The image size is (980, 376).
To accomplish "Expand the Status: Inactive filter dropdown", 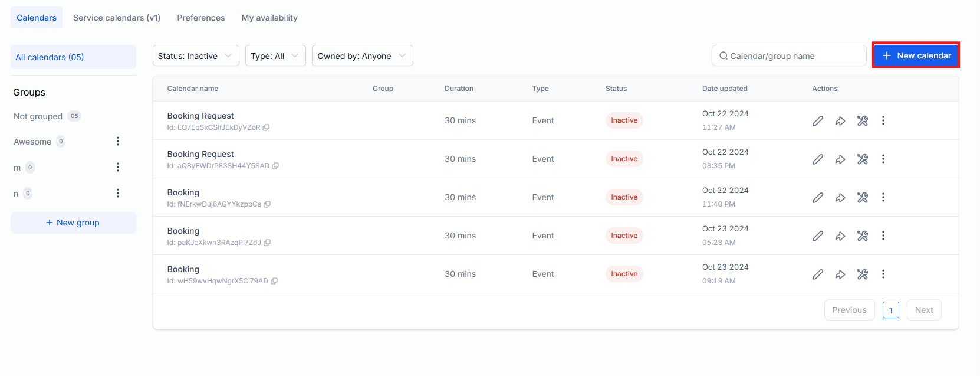I will (195, 56).
